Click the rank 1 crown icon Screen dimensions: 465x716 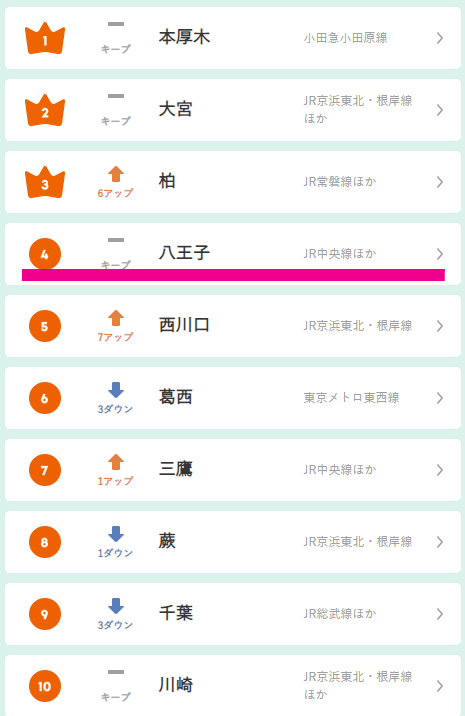tap(45, 38)
